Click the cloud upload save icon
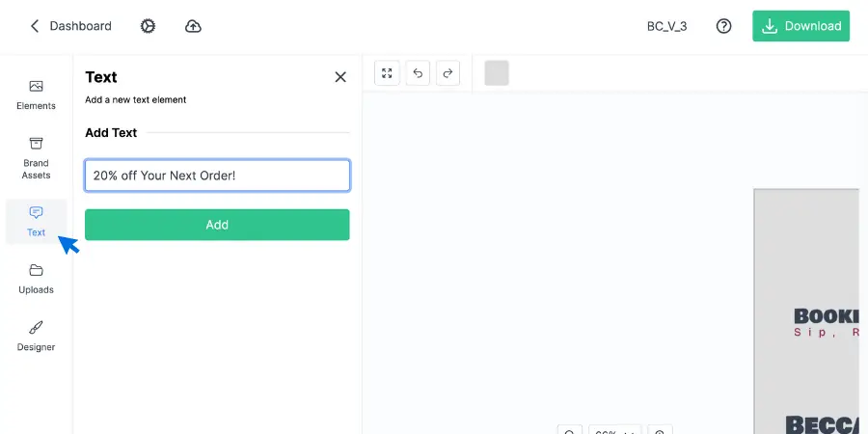The width and height of the screenshot is (868, 434). pyautogui.click(x=193, y=26)
